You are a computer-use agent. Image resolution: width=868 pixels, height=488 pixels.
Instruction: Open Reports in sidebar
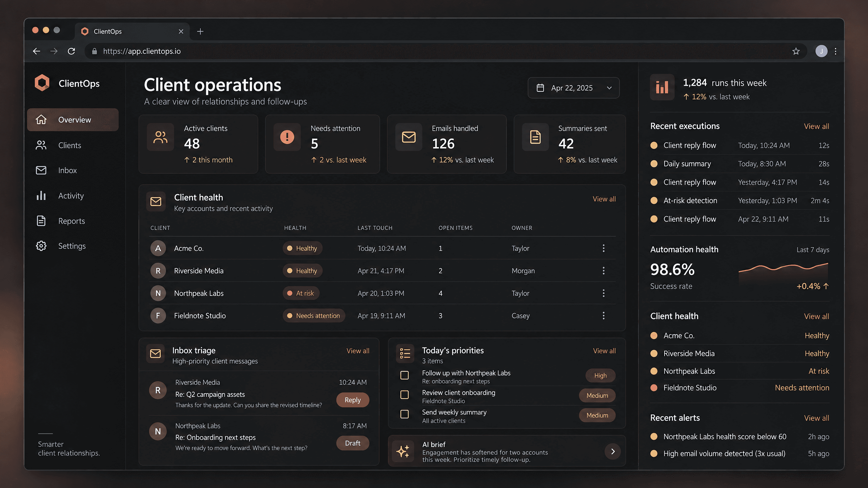point(73,221)
